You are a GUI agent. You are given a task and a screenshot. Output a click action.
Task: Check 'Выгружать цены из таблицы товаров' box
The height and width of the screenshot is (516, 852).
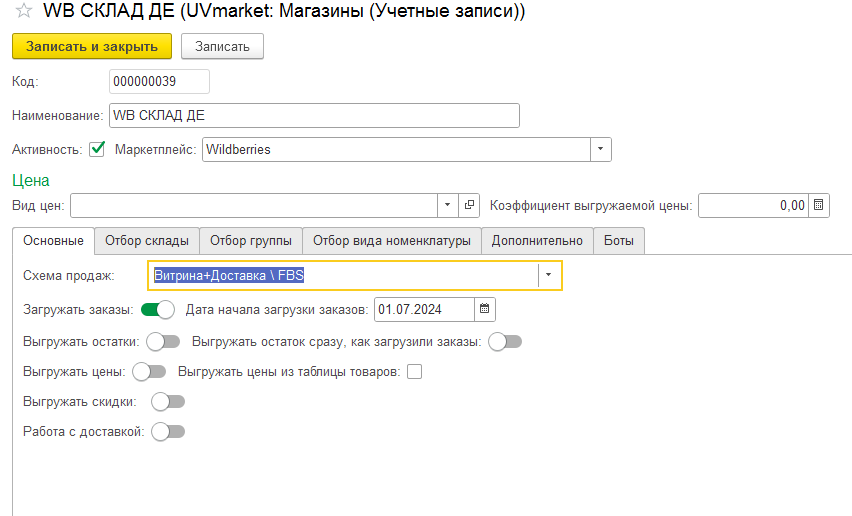click(x=415, y=372)
